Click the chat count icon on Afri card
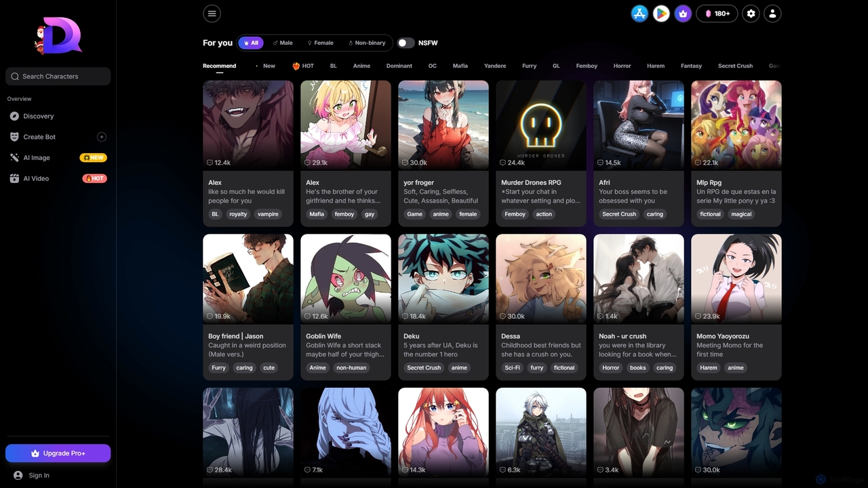868x488 pixels. [x=601, y=163]
